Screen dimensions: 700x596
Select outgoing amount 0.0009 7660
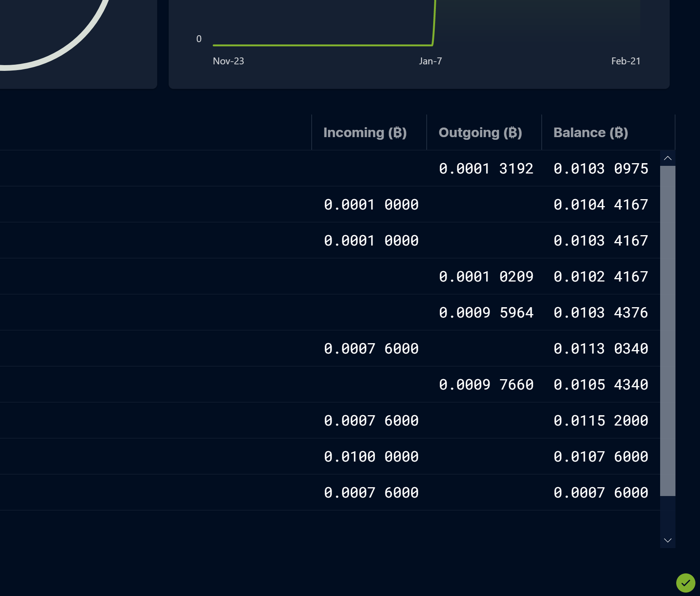click(x=486, y=385)
